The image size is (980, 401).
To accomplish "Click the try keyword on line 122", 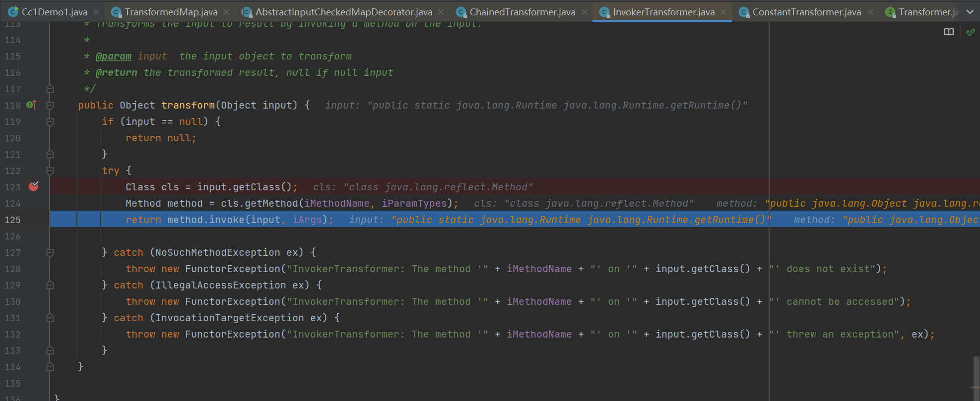I will 111,171.
